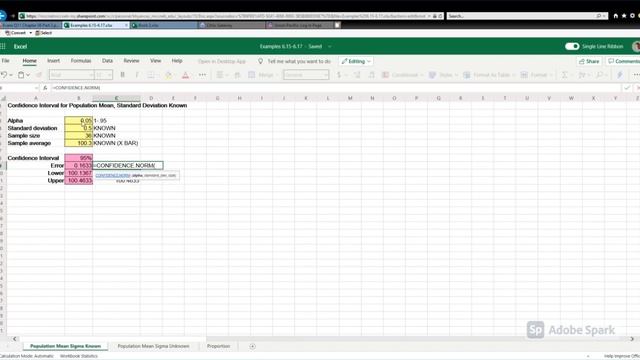This screenshot has height=360, width=640.
Task: Select the Formulas ribbon tab
Action: click(x=81, y=61)
